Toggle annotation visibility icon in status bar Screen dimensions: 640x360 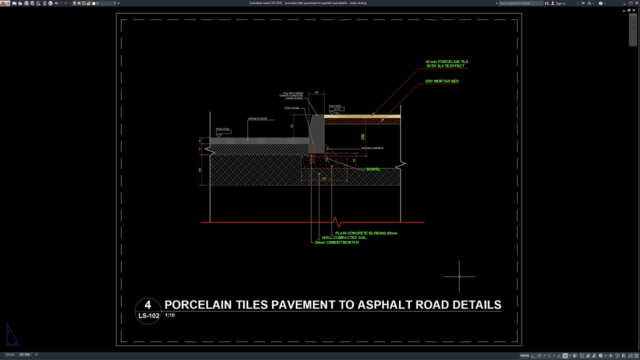587,356
